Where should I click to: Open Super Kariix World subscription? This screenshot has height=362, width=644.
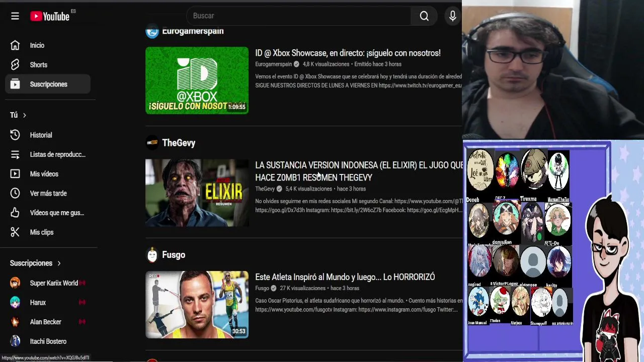48,283
